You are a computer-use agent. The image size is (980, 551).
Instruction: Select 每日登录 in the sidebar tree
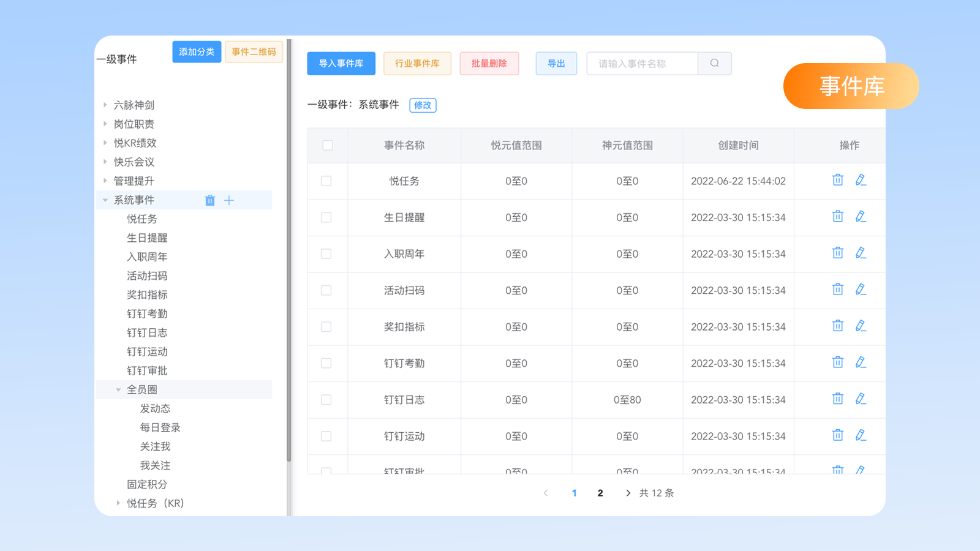pos(160,427)
